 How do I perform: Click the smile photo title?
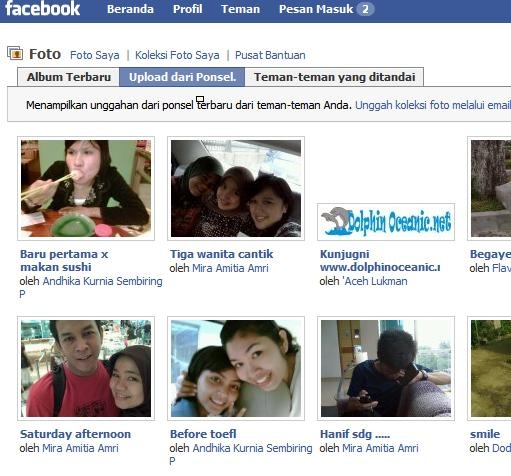tap(485, 434)
